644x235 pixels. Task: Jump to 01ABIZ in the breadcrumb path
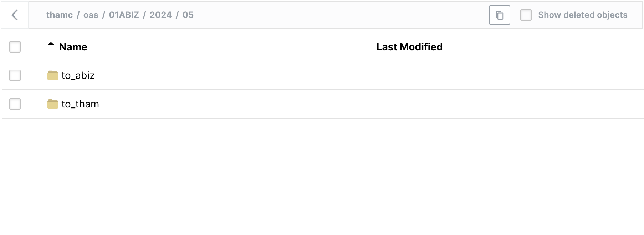click(124, 15)
